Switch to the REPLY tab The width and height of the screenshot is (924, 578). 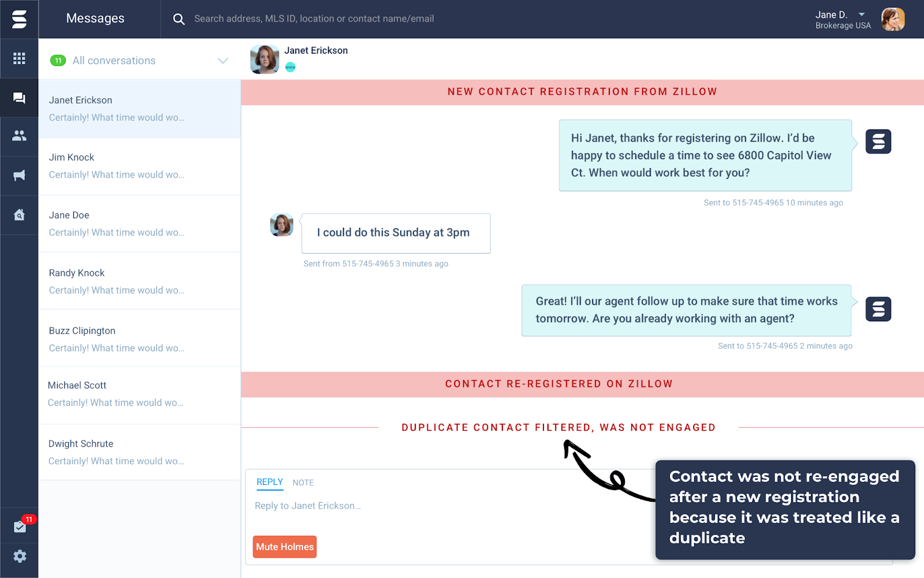click(x=270, y=482)
